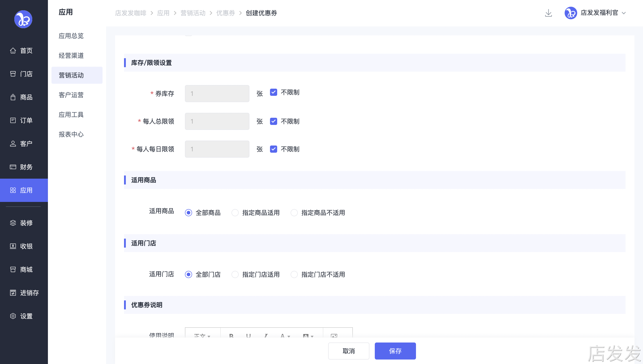Open 装修 decoration layers icon
Screen dimensions: 643x364
(x=13, y=223)
